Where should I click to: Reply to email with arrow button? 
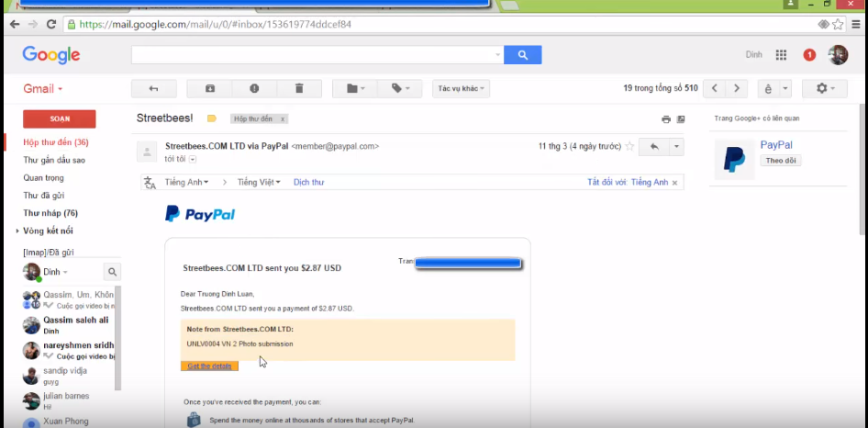tap(654, 147)
